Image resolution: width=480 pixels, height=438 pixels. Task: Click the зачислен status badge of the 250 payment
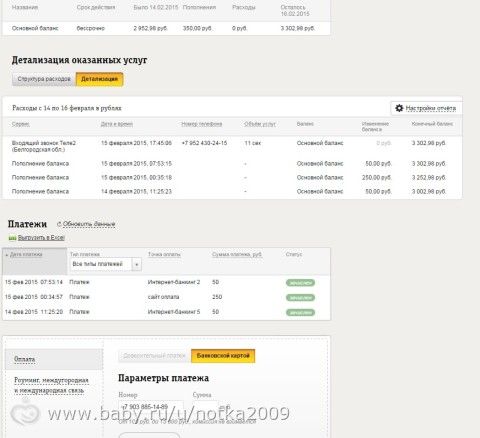tap(300, 297)
